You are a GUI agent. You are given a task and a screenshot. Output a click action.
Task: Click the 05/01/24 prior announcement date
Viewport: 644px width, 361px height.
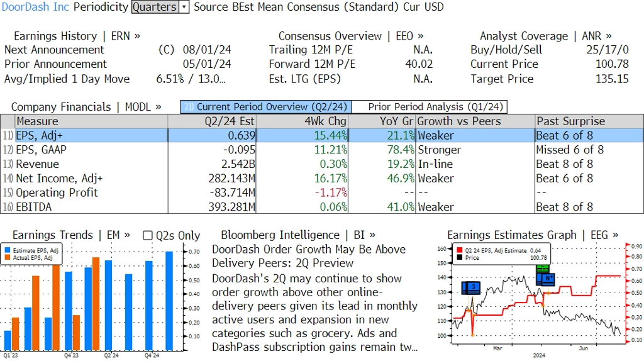coord(207,65)
